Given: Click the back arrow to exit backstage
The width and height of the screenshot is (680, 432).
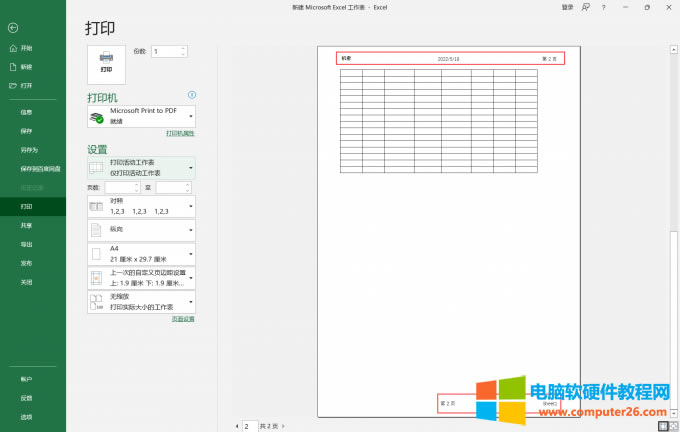Looking at the screenshot, I should [x=11, y=27].
